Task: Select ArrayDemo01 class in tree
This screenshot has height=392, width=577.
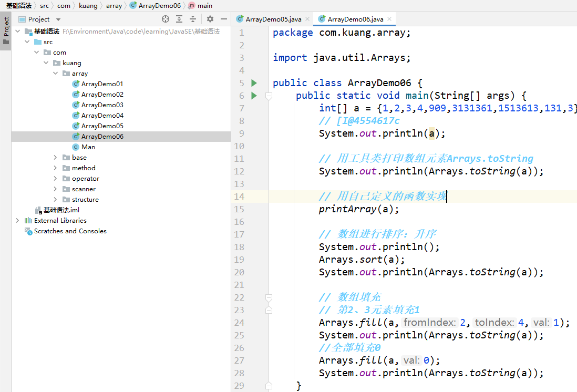Action: [x=102, y=84]
